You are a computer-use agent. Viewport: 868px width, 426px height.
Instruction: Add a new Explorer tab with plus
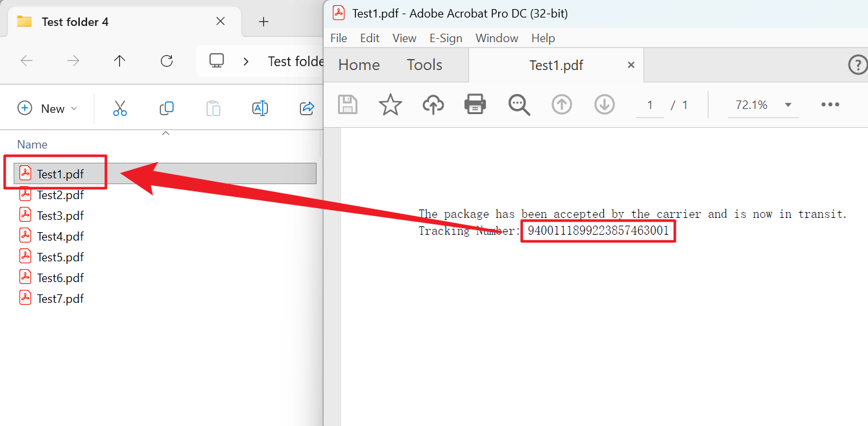tap(263, 22)
